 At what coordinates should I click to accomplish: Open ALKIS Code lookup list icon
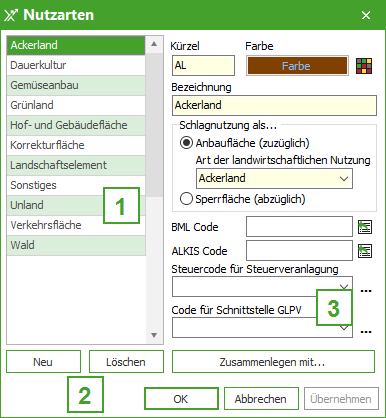[x=365, y=251]
